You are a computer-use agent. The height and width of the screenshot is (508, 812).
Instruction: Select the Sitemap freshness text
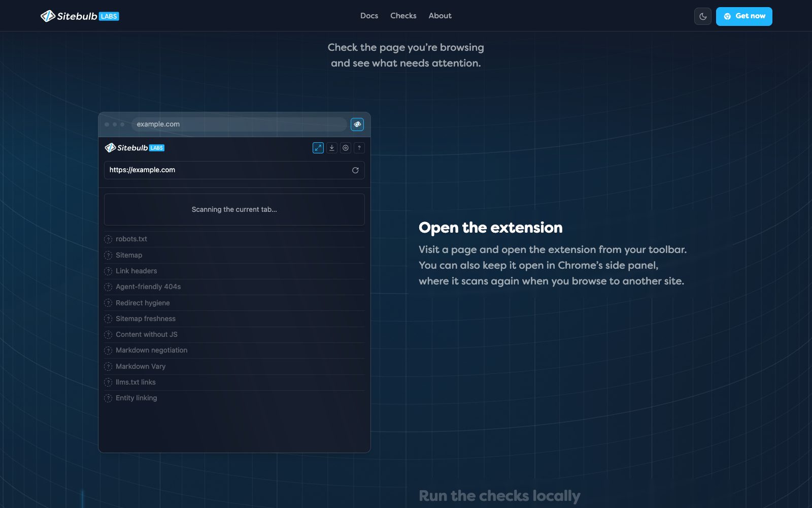(146, 319)
